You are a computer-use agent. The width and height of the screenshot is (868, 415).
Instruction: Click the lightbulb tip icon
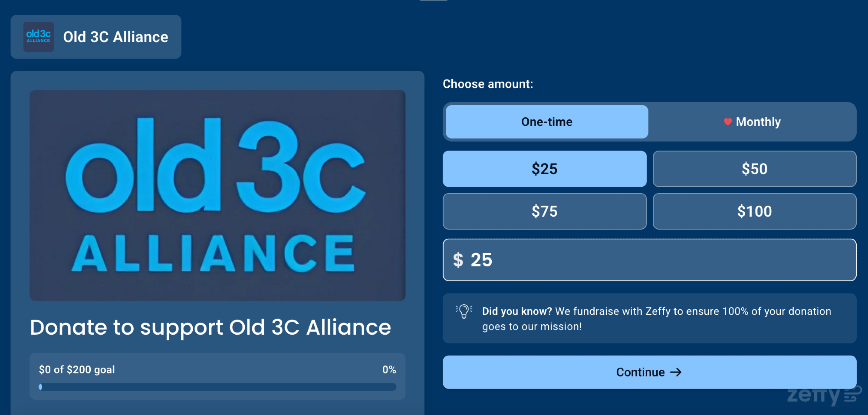[x=464, y=311]
